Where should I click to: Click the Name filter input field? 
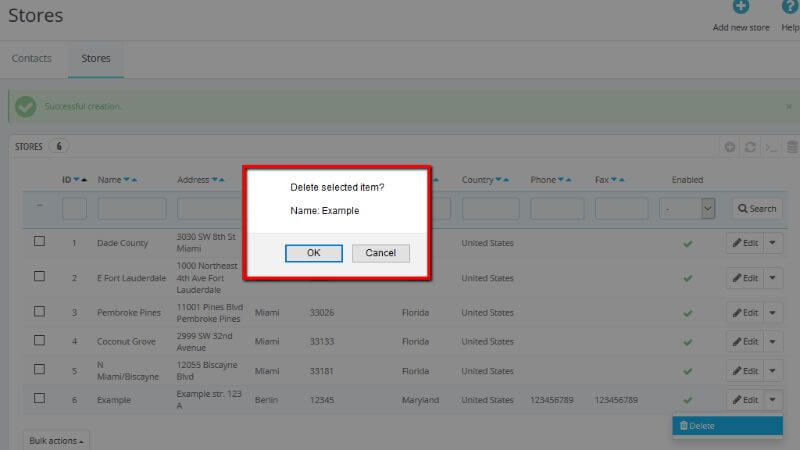132,209
